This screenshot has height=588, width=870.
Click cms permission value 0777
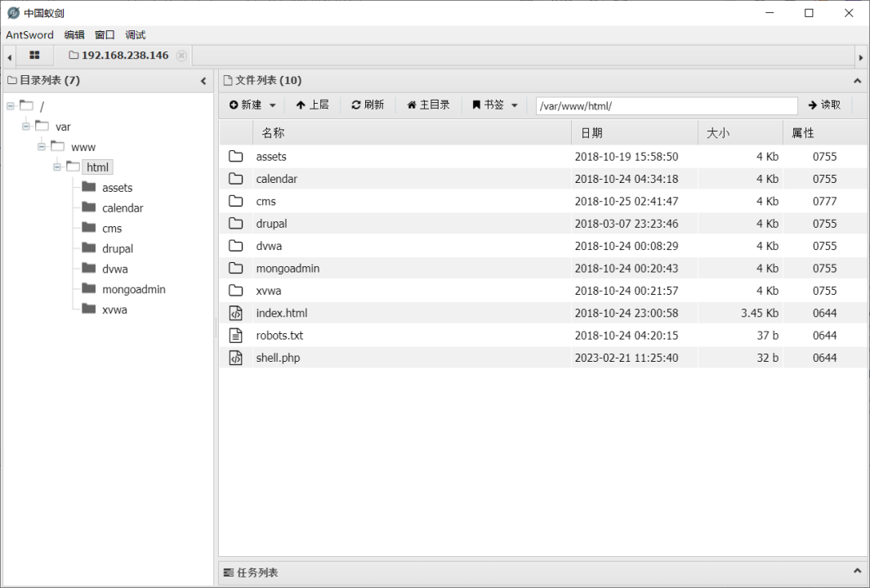[824, 202]
